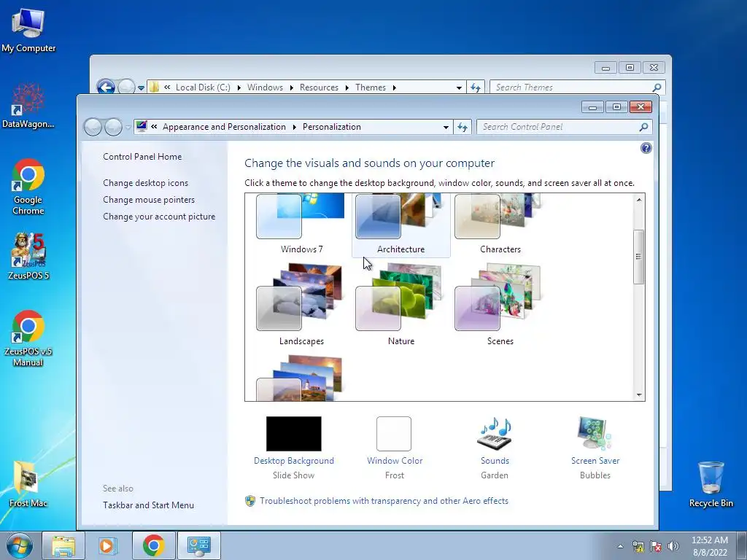Click the Windows breadcrumb in Explorer
This screenshot has width=747, height=560.
(265, 87)
